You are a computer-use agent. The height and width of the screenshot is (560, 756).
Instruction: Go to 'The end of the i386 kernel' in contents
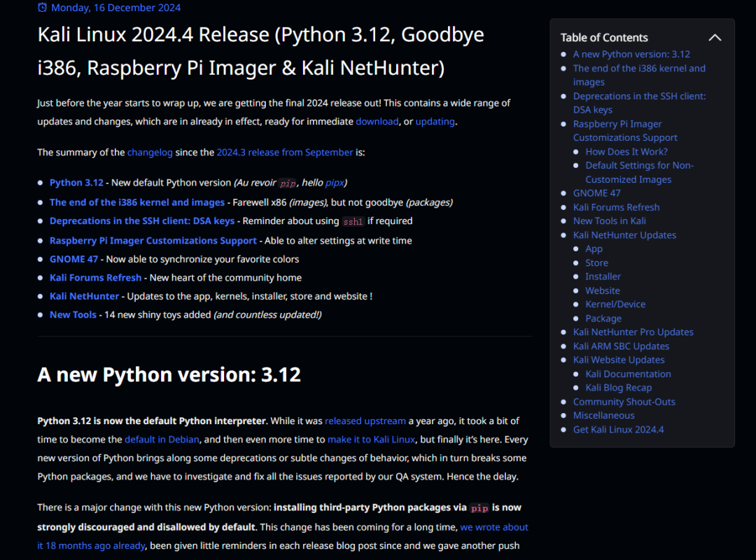[x=639, y=75]
